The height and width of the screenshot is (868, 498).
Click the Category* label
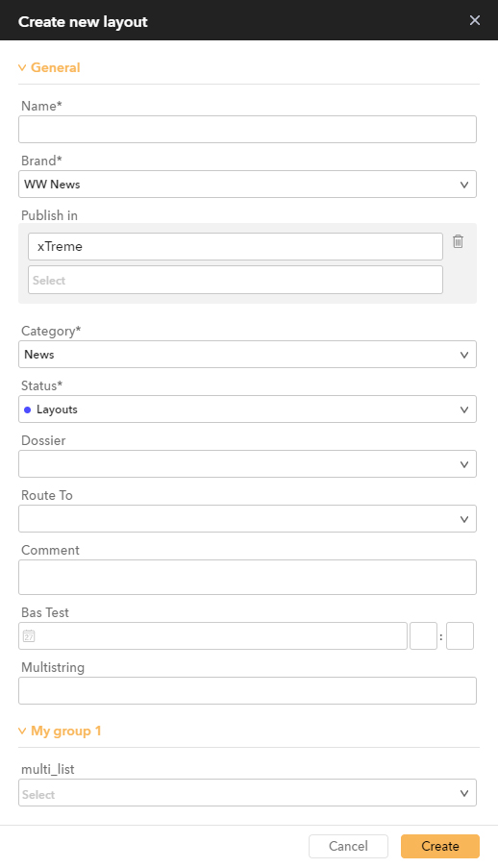tap(51, 331)
